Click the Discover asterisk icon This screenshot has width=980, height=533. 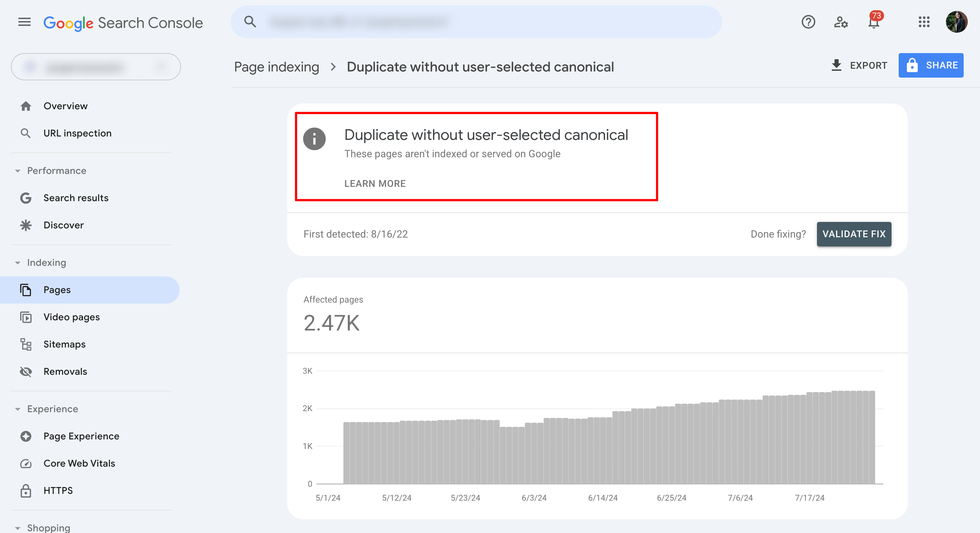click(x=26, y=225)
